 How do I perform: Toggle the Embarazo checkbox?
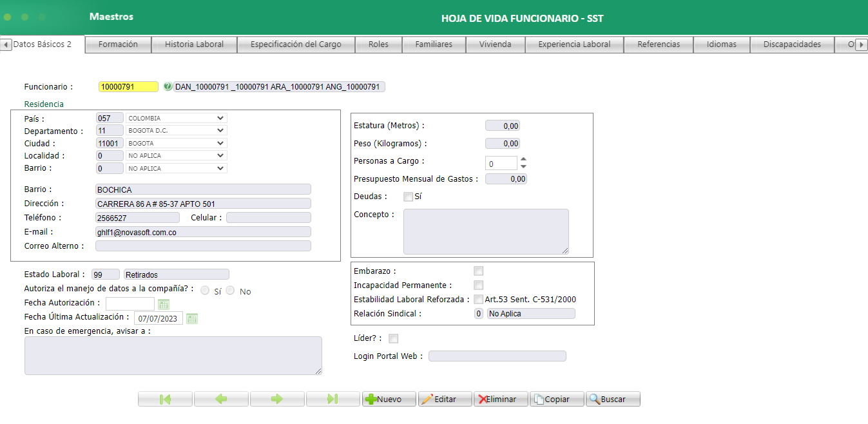478,271
